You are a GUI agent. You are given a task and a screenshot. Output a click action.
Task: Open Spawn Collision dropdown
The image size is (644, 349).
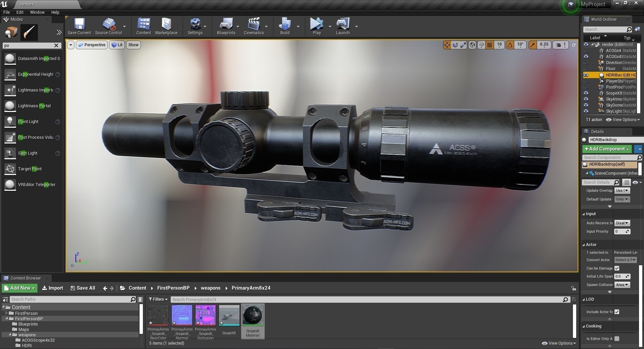(x=622, y=285)
